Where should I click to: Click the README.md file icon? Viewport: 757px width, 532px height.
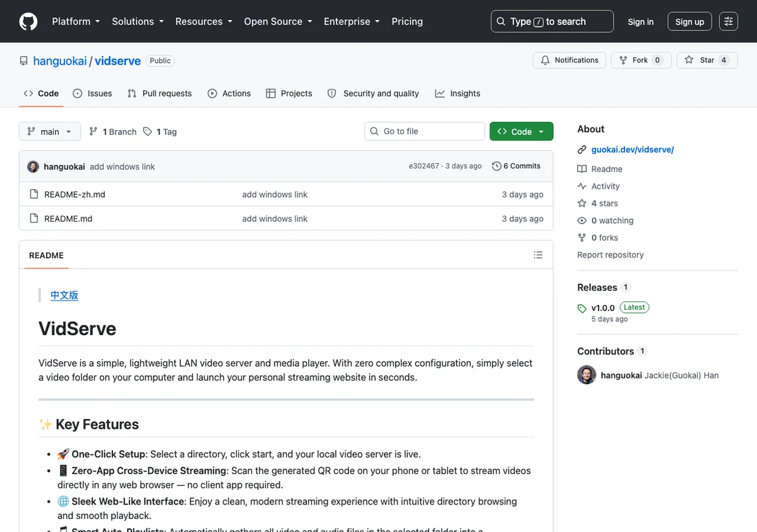coord(34,218)
